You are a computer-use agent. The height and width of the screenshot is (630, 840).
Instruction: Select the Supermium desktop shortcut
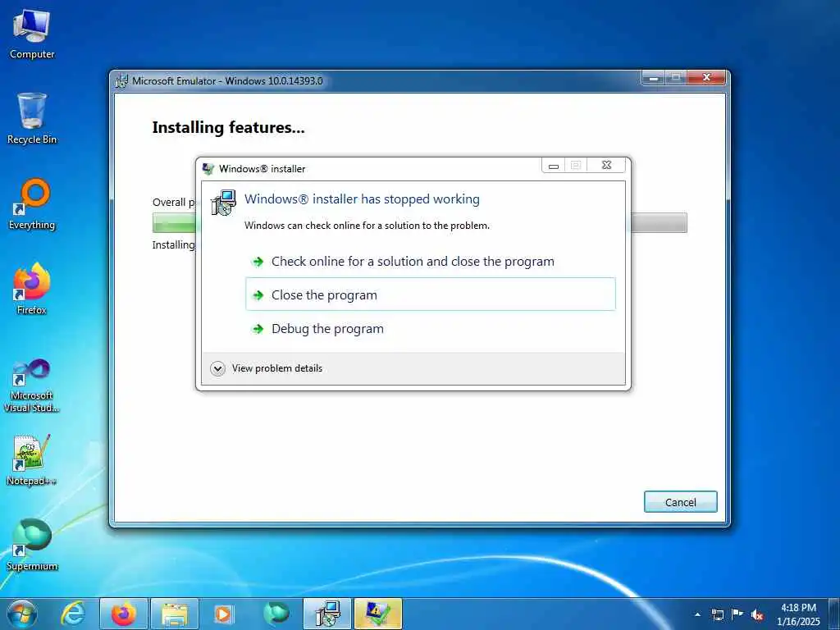[32, 546]
